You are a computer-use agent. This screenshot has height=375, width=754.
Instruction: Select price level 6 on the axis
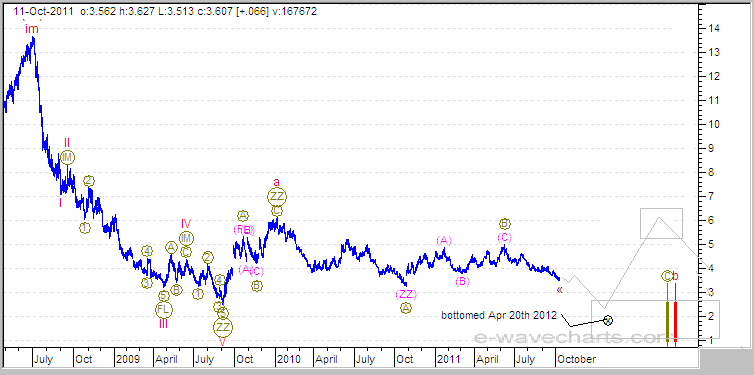[x=712, y=221]
